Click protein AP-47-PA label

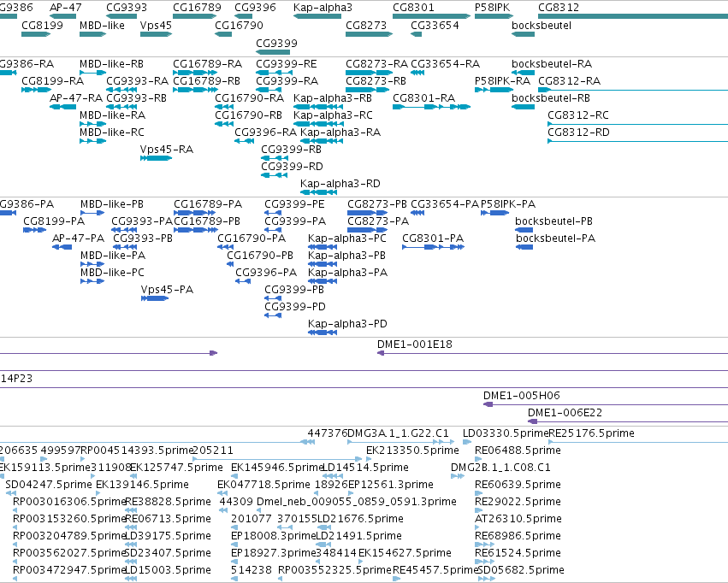point(78,238)
